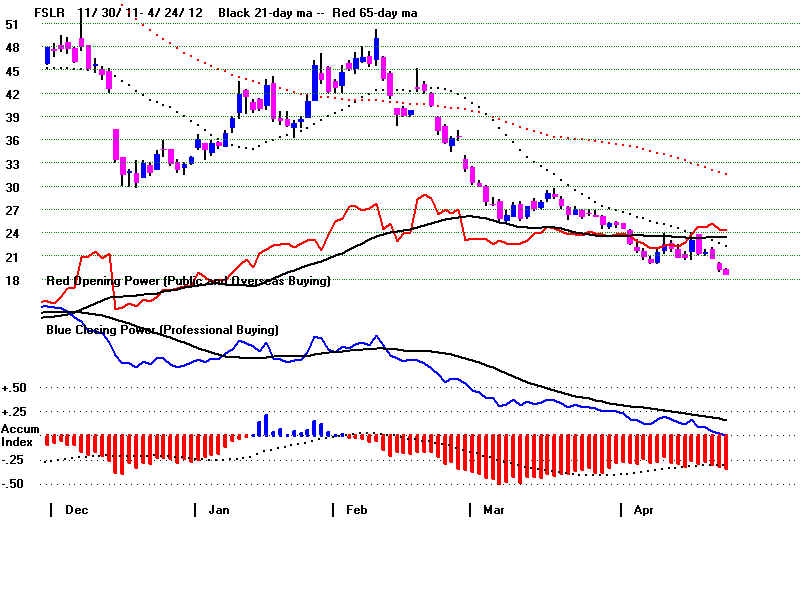The image size is (800, 600).
Task: Choose the Apr month marker on time axis
Action: point(643,510)
